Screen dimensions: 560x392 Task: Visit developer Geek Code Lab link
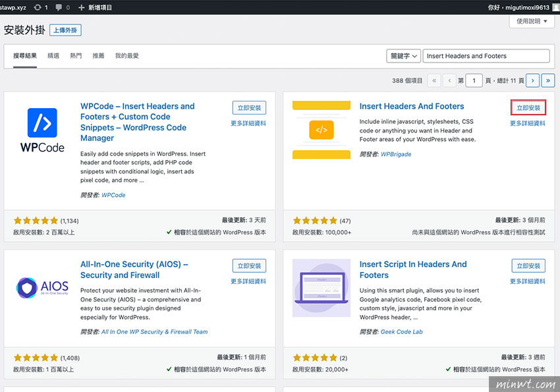point(401,332)
